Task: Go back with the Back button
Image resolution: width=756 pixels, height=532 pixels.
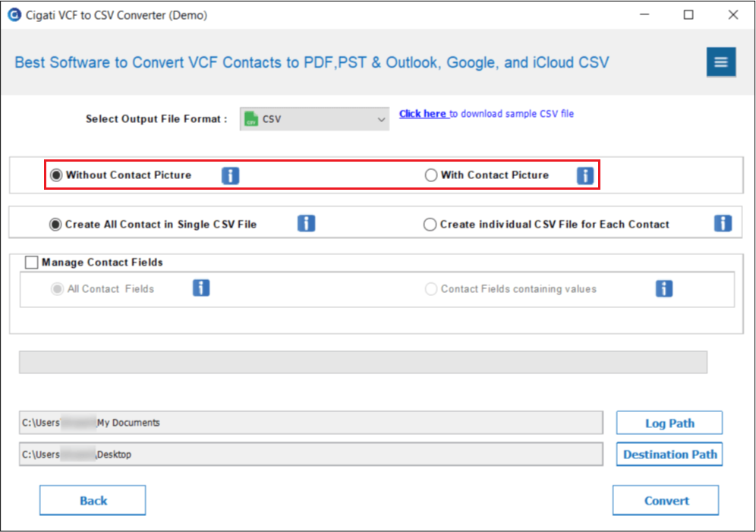Action: click(x=93, y=501)
